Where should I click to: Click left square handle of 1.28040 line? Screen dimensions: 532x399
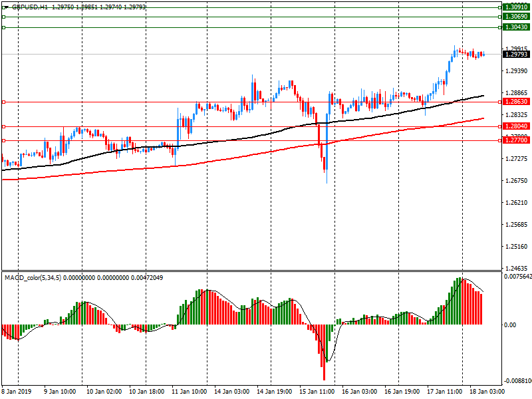click(x=3, y=126)
